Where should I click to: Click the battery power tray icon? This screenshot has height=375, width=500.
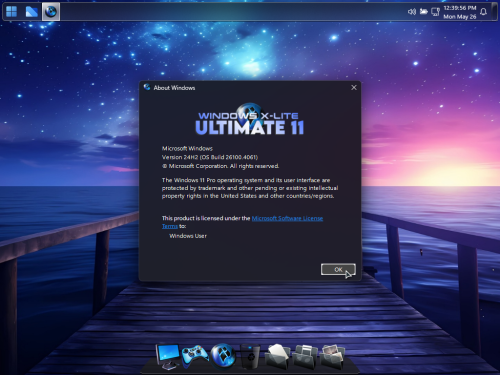click(423, 12)
